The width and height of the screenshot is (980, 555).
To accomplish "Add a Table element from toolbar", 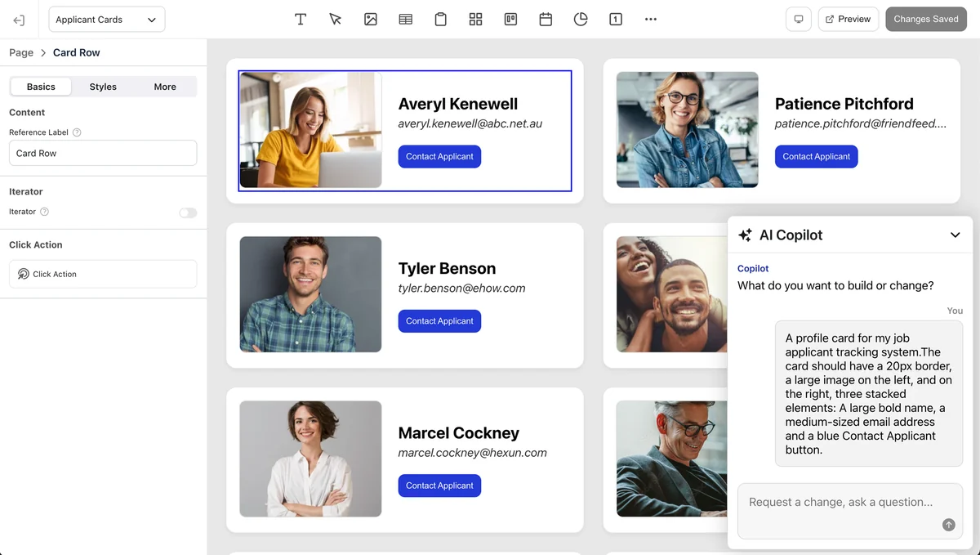I will (x=406, y=19).
